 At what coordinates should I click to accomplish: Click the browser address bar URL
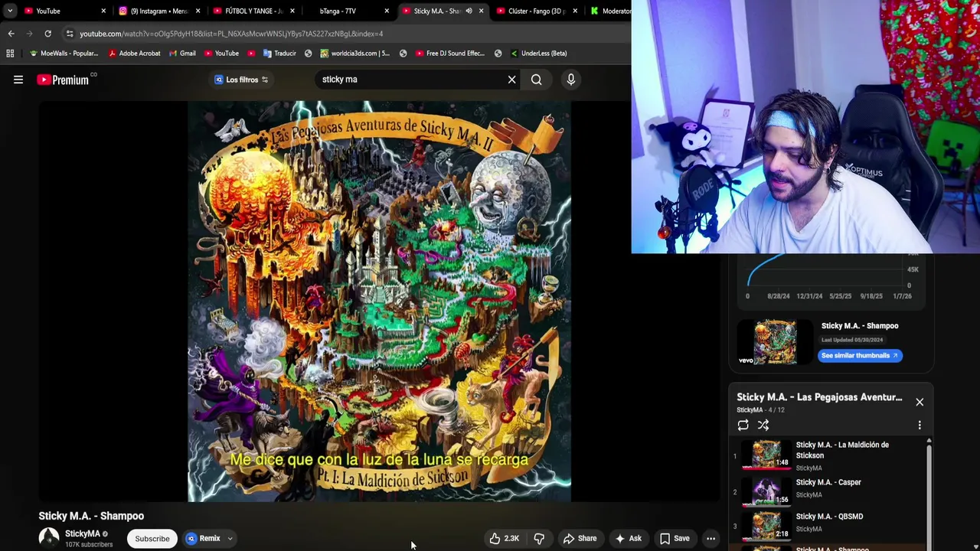point(231,34)
